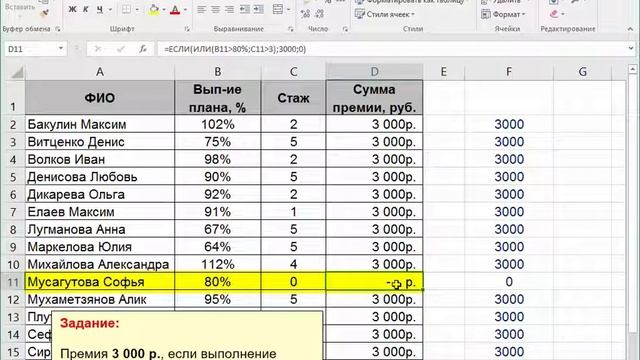Click F11 cell showing 0
Screen dimensions: 640x360
tap(509, 282)
